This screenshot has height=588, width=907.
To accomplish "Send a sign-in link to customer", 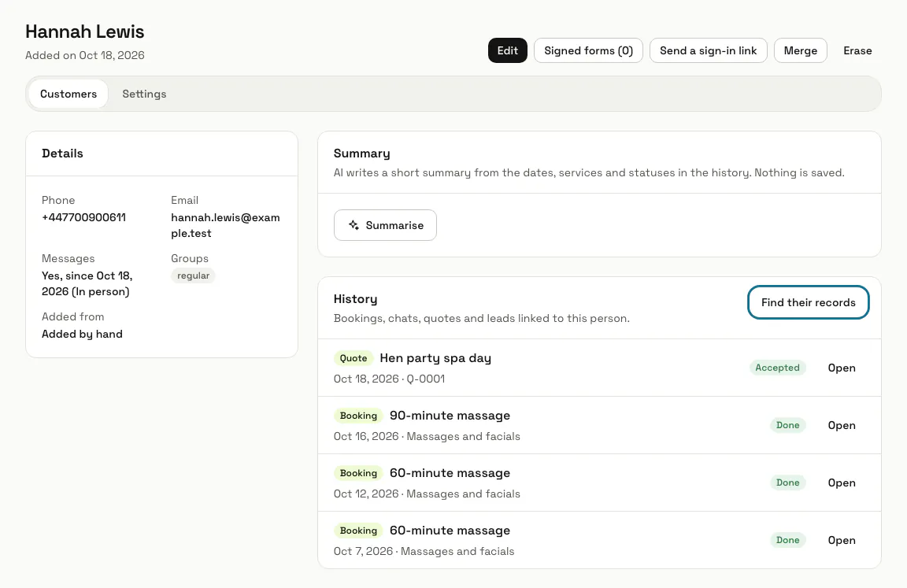I will pos(708,50).
